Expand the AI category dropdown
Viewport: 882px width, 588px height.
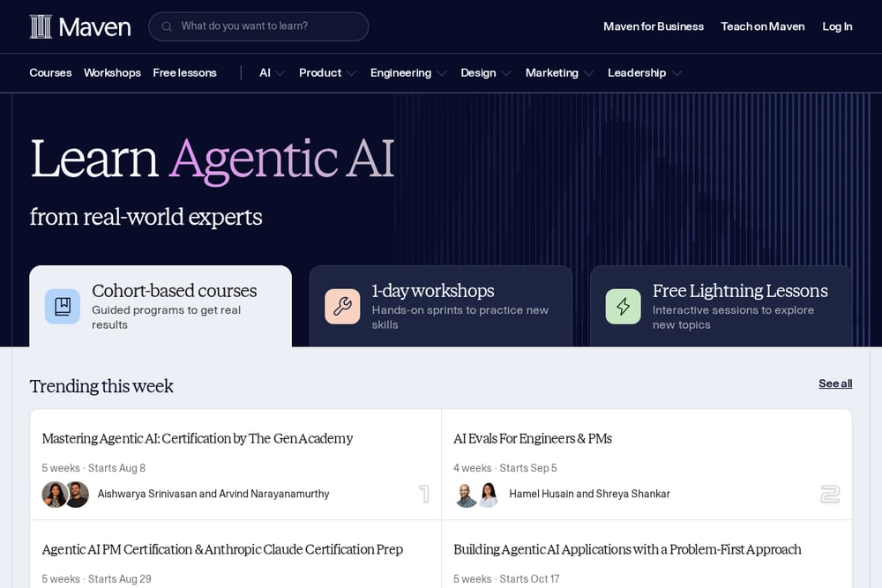tap(273, 73)
